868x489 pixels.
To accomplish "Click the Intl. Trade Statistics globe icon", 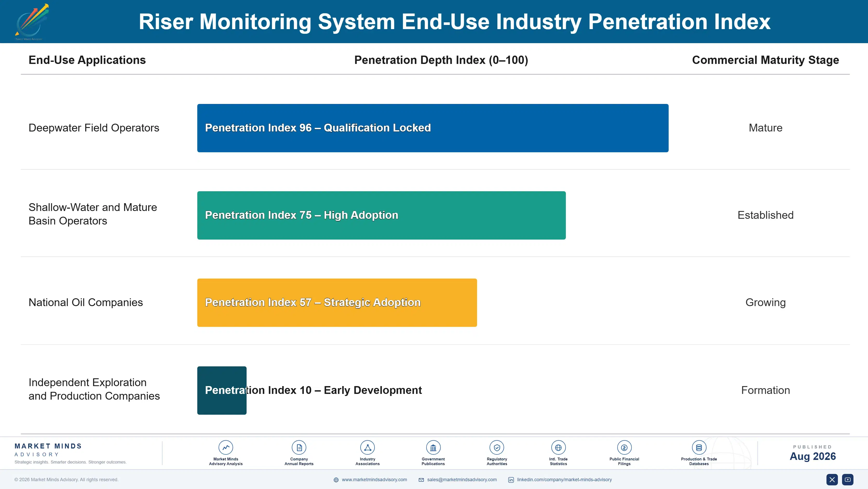I will [558, 447].
